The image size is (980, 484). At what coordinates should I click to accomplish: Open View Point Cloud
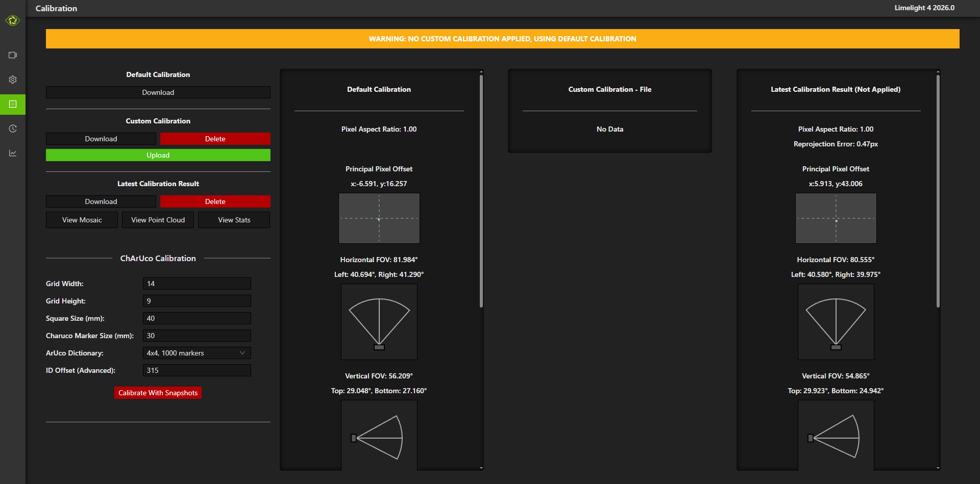coord(157,219)
